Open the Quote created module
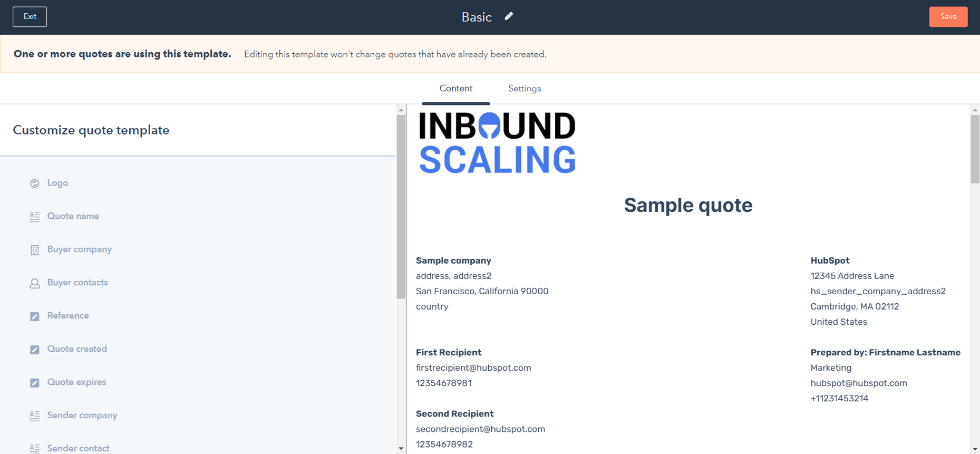This screenshot has width=980, height=454. 77,349
